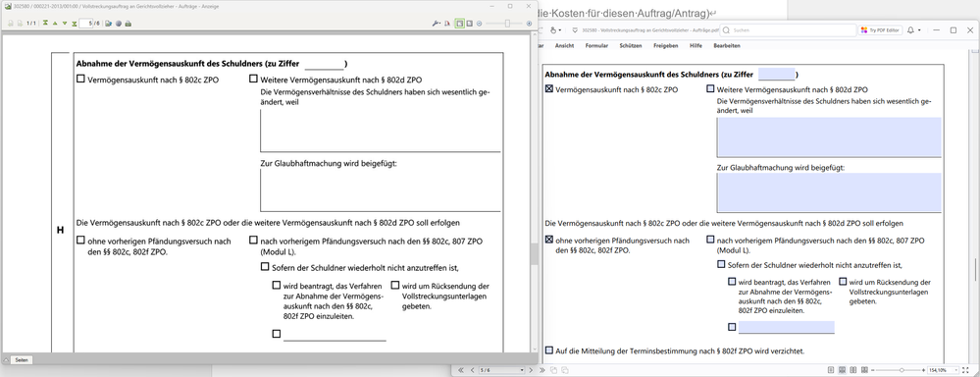Click the 'Try PDF Editor' button
The width and height of the screenshot is (980, 377).
880,30
